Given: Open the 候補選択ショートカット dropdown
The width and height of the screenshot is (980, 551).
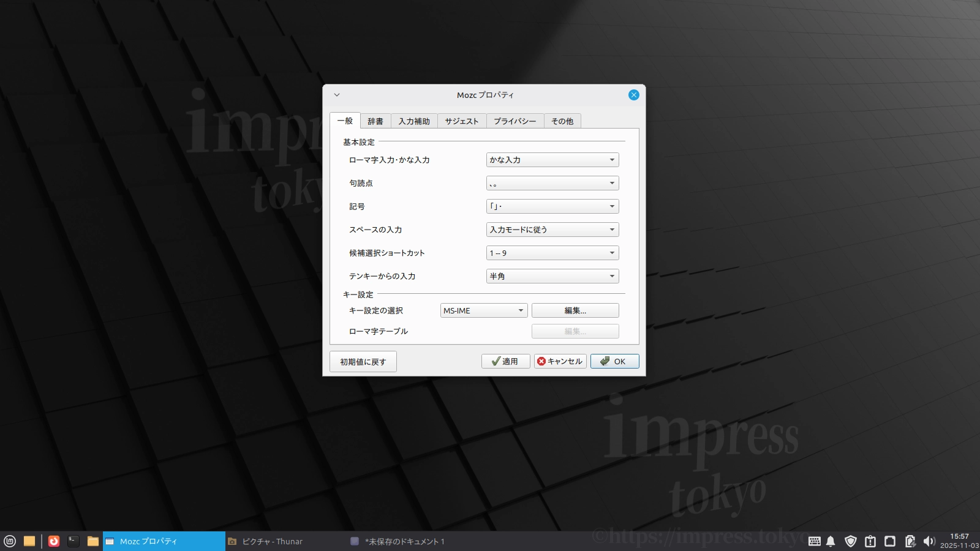Looking at the screenshot, I should [x=552, y=253].
